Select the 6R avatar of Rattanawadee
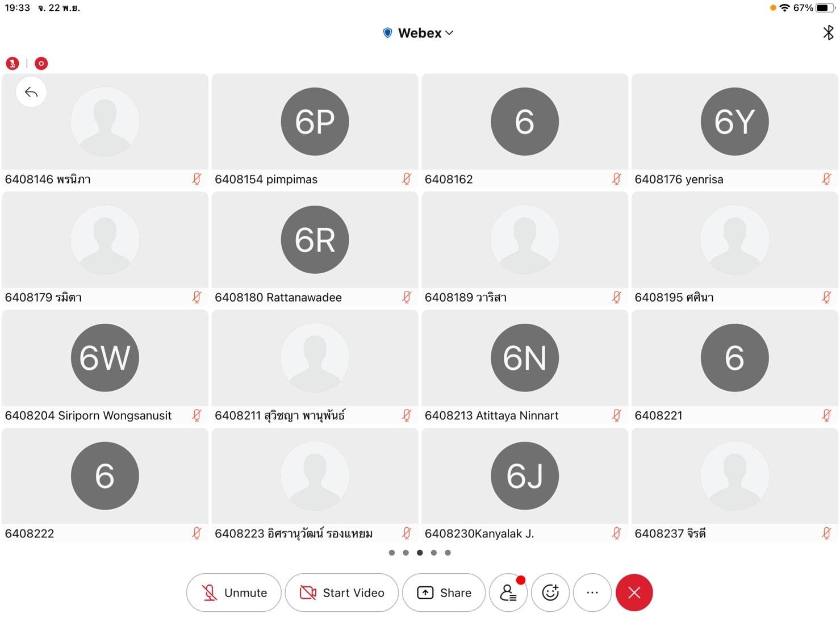This screenshot has width=840, height=630. tap(315, 240)
